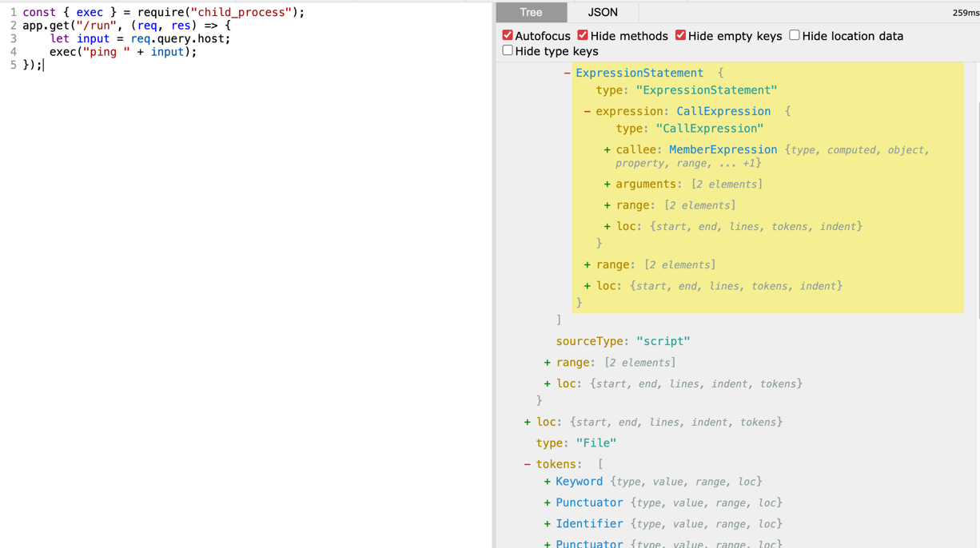This screenshot has width=980, height=548.
Task: Uncheck Hide methods option
Action: coord(583,35)
